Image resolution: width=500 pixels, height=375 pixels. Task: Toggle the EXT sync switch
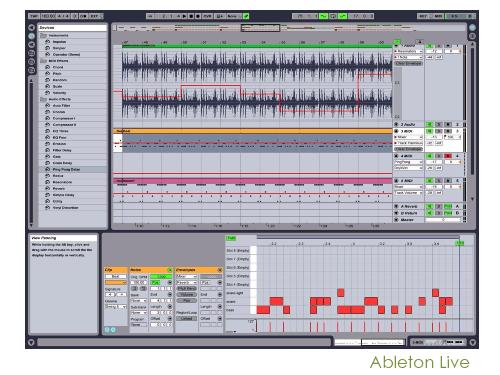(94, 16)
